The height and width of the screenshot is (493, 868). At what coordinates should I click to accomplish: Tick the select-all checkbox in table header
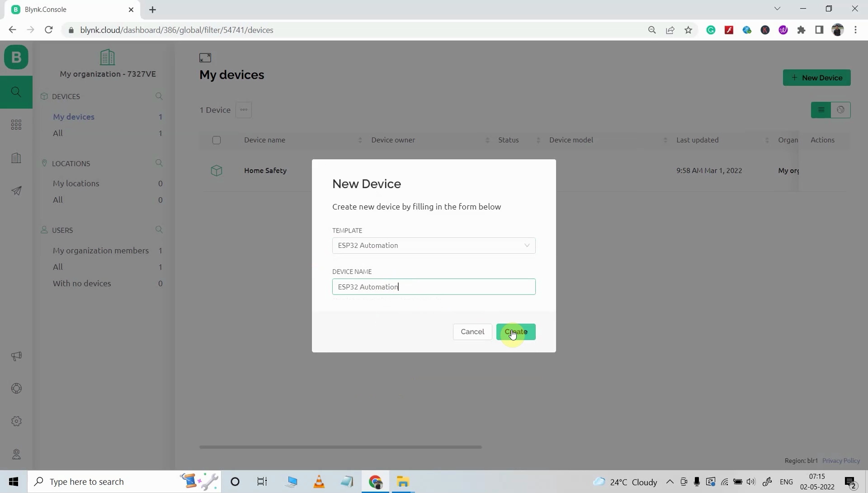pos(217,140)
